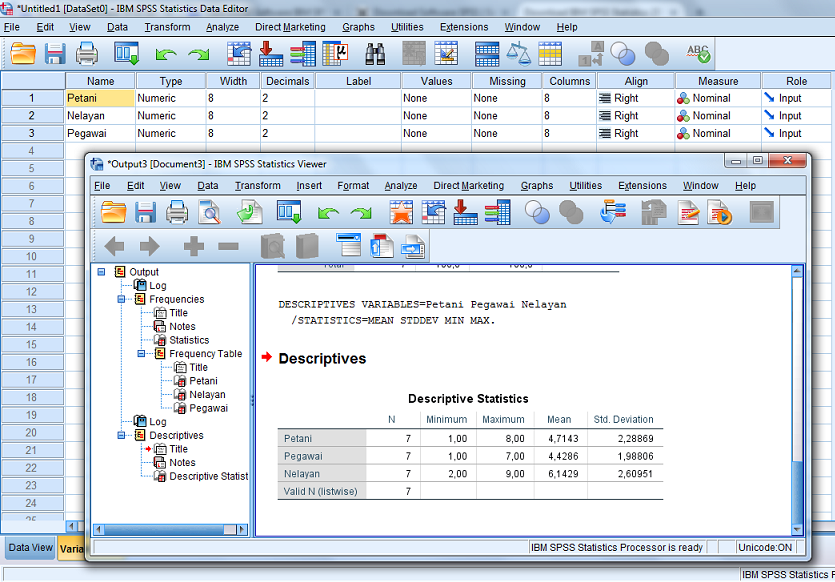This screenshot has height=582, width=835.
Task: Recall dialogs icon in Viewer toolbar
Action: 289,212
